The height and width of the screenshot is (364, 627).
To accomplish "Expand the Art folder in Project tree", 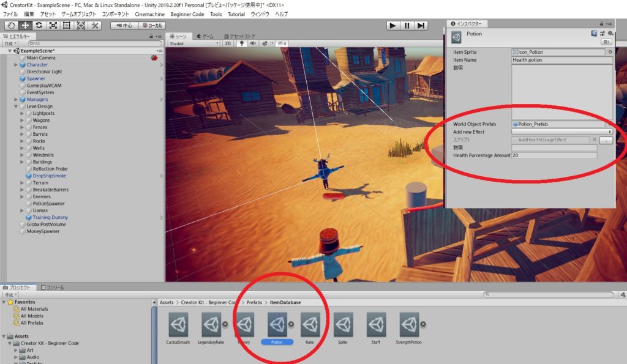I will [x=16, y=350].
